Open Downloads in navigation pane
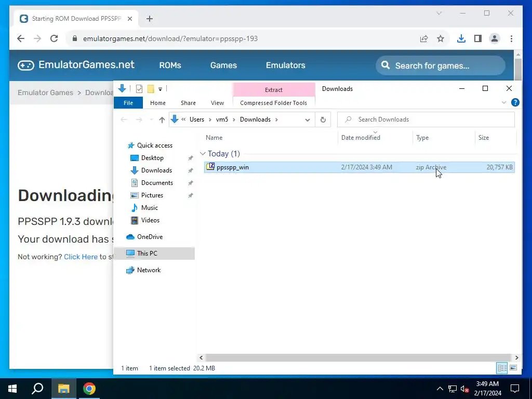This screenshot has width=532, height=399. coord(156,170)
